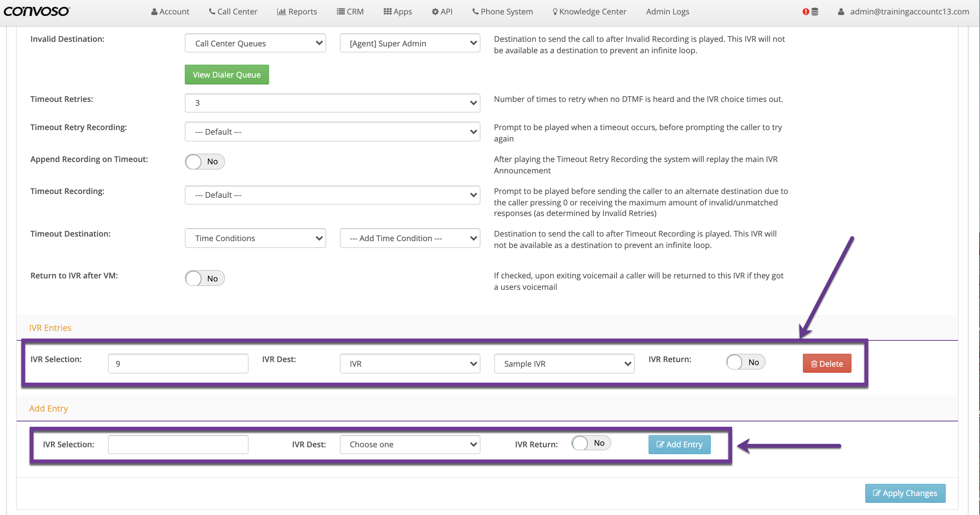Open the Phone System menu

(x=502, y=11)
